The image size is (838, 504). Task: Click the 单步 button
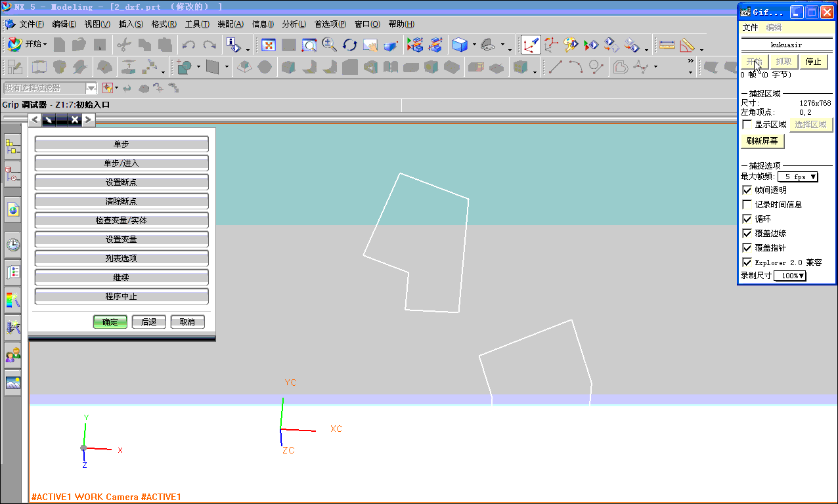pyautogui.click(x=121, y=144)
